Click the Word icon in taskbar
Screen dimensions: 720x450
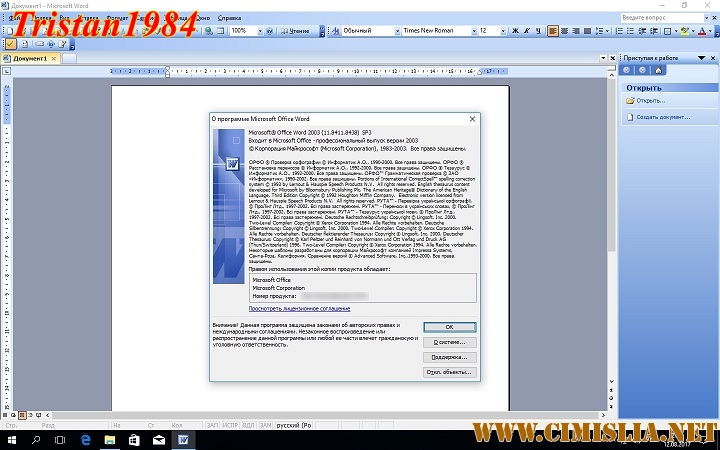pos(183,438)
